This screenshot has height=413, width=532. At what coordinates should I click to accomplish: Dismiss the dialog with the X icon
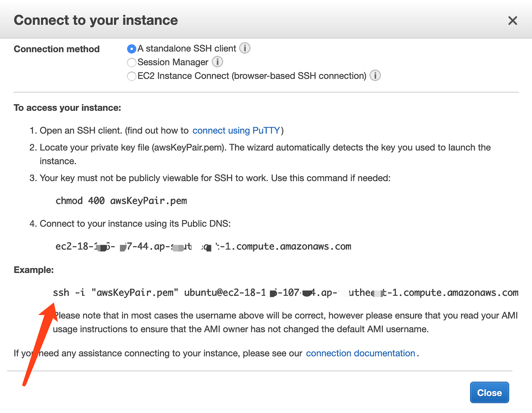pos(513,20)
